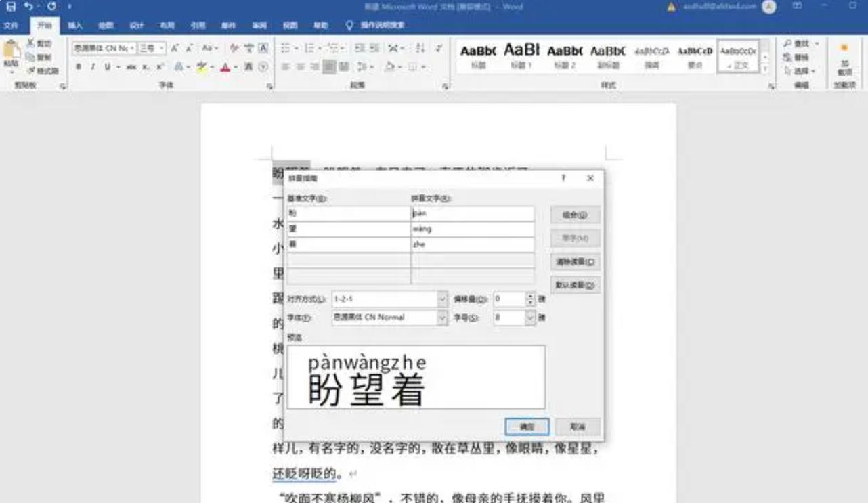The height and width of the screenshot is (503, 868).
Task: Open the alignment '1-2-1' dropdown
Action: click(x=442, y=299)
